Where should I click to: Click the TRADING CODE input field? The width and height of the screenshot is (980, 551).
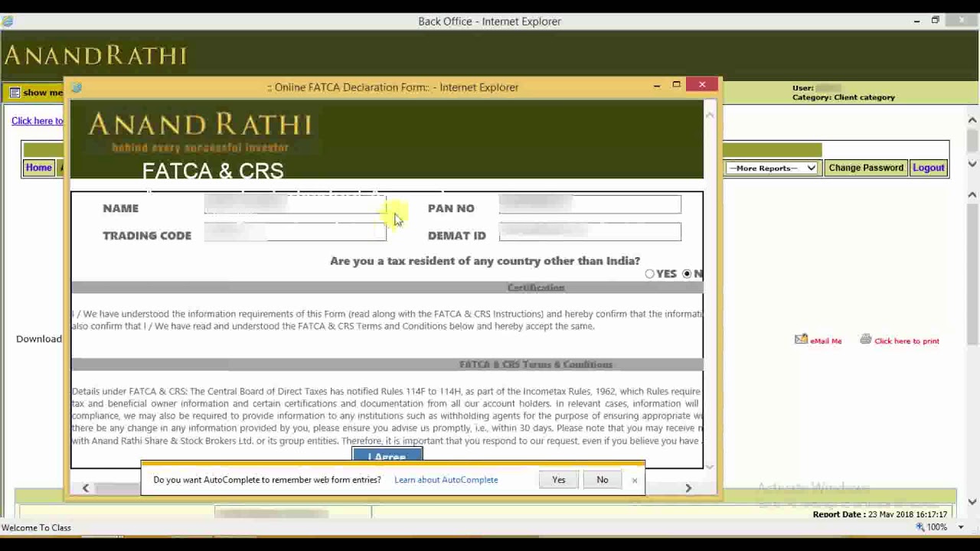(296, 232)
